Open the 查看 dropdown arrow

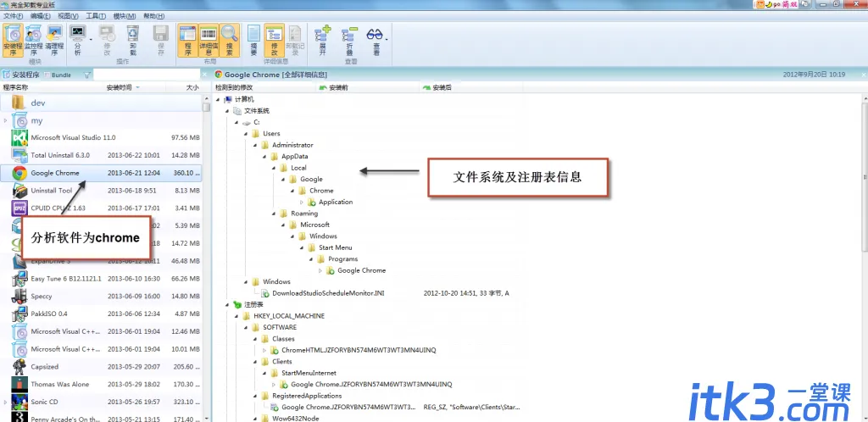click(387, 40)
